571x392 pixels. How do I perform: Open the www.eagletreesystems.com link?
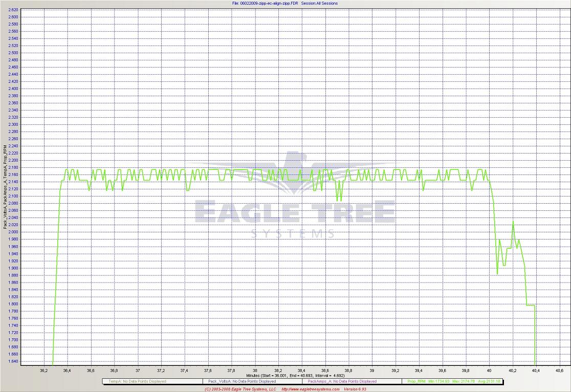tap(310, 389)
